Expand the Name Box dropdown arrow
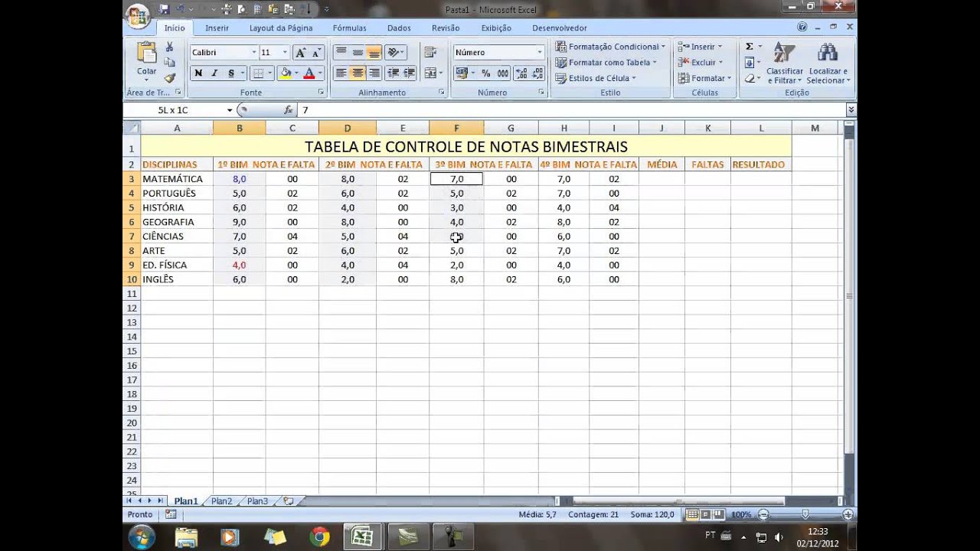 (229, 110)
